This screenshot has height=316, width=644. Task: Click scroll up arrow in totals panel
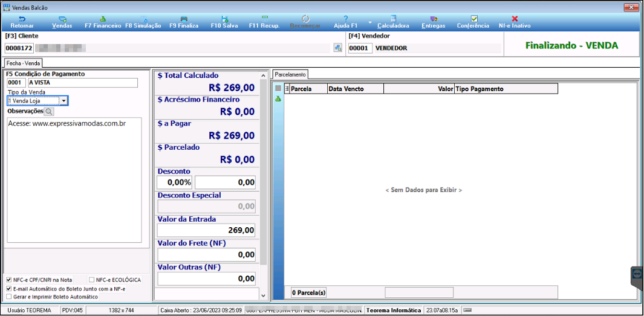tap(264, 76)
